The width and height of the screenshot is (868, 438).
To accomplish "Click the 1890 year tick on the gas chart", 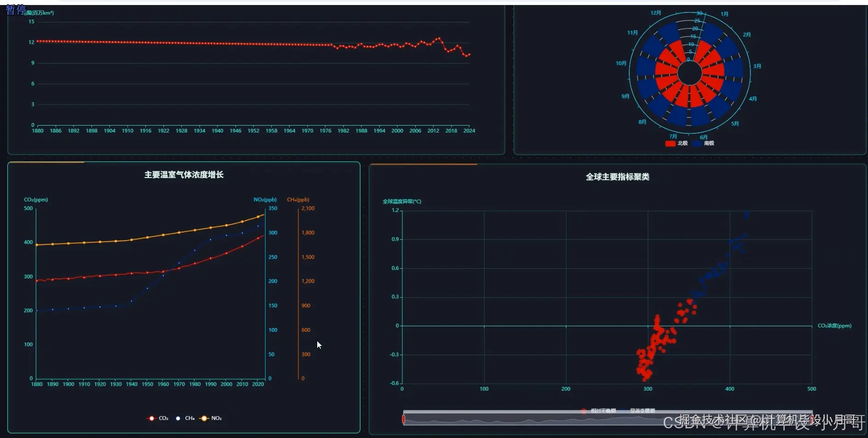I will pos(52,384).
